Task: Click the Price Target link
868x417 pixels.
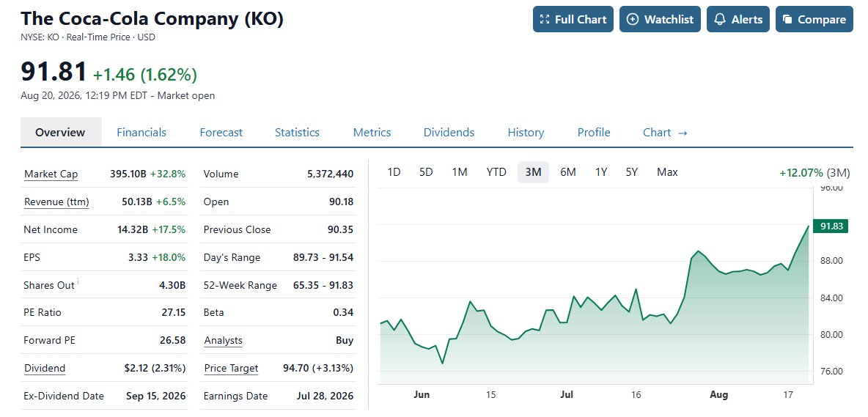Action: pos(231,369)
